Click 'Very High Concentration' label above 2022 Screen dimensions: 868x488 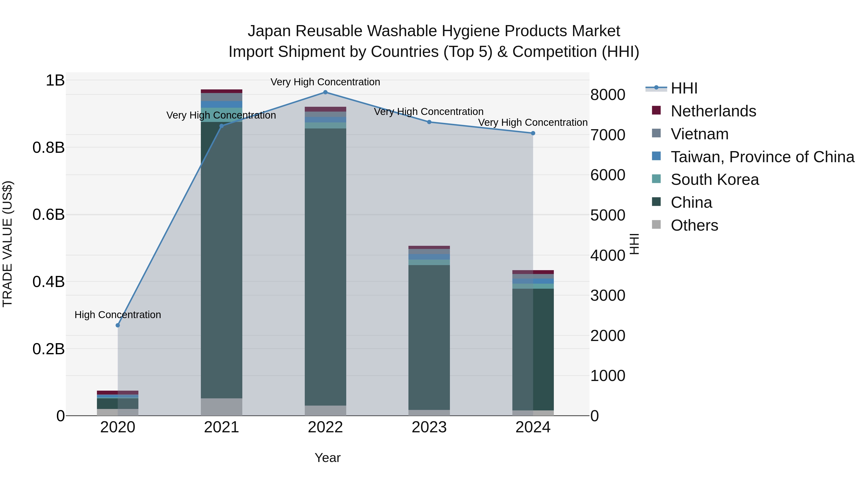[325, 82]
